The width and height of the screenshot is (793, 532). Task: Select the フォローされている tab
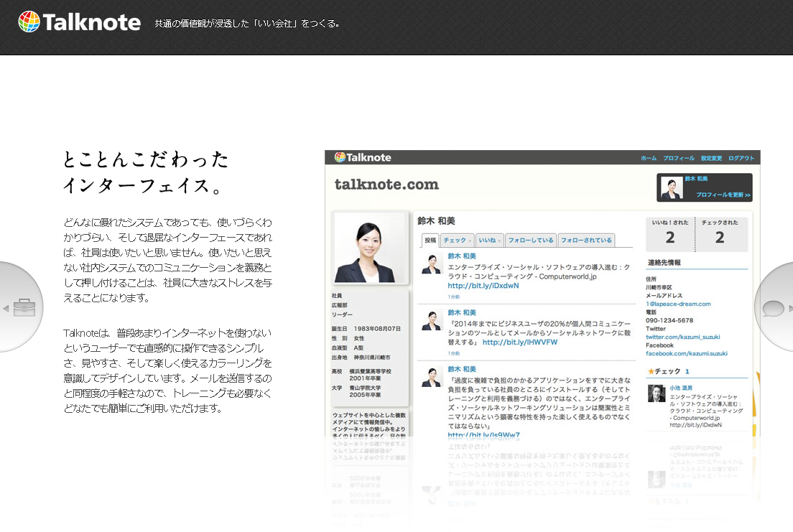click(x=586, y=241)
